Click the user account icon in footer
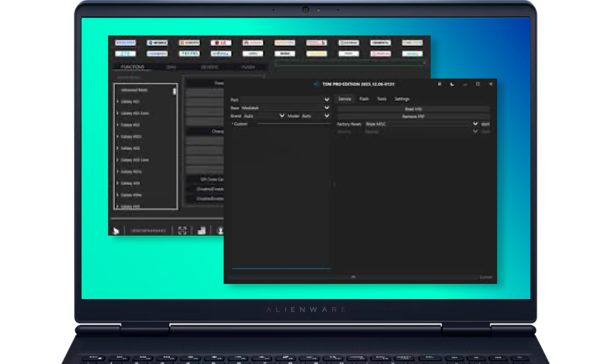The height and width of the screenshot is (364, 612). pos(220,231)
